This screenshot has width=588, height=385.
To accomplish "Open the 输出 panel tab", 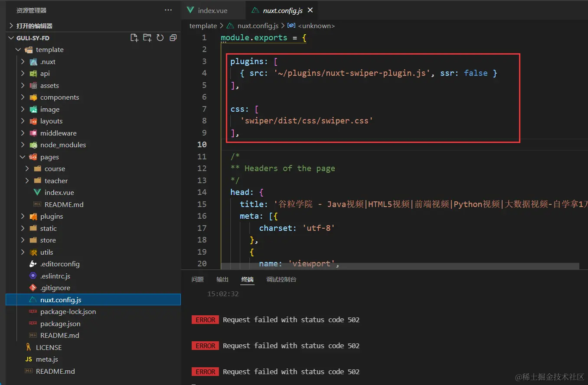I will pos(222,279).
